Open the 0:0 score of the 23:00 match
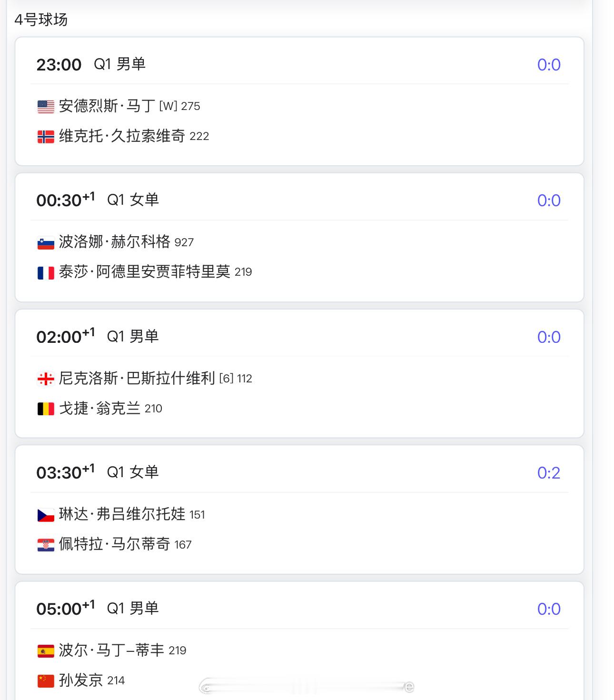Viewport: 614px width, 700px height. pyautogui.click(x=549, y=65)
